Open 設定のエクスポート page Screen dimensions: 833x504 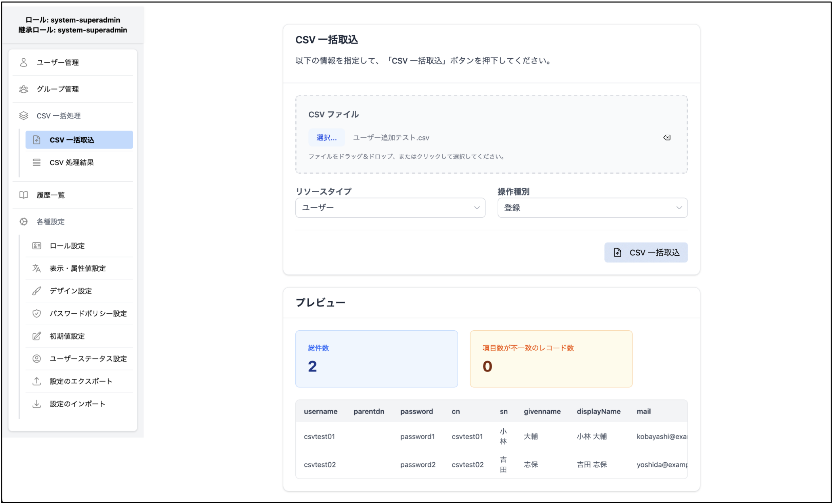[79, 381]
